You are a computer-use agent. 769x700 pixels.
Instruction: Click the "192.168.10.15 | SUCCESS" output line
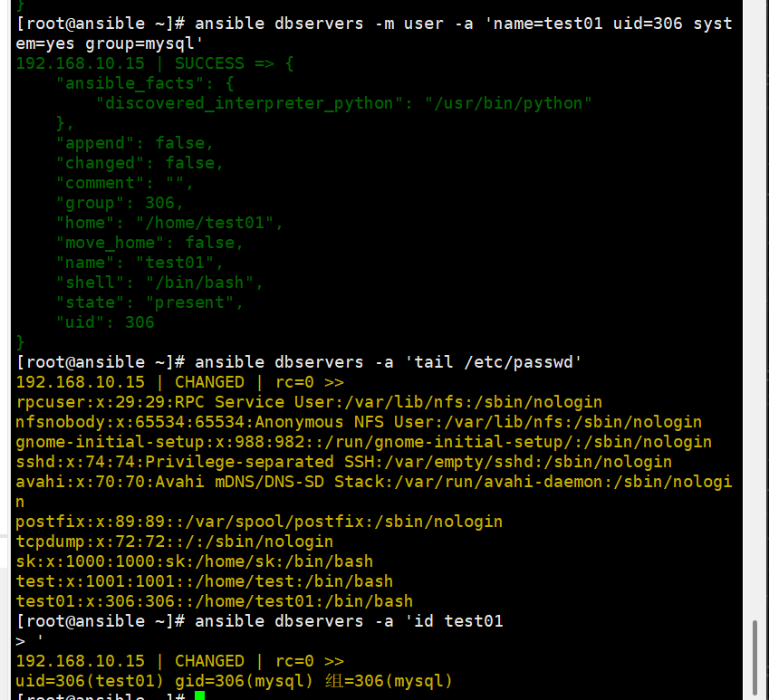(x=155, y=63)
